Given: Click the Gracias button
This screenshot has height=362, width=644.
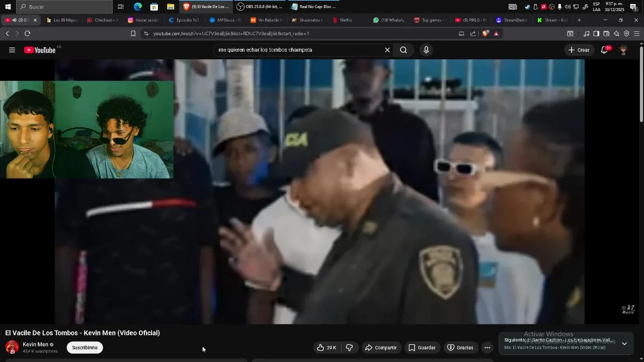Looking at the screenshot, I should click(460, 347).
